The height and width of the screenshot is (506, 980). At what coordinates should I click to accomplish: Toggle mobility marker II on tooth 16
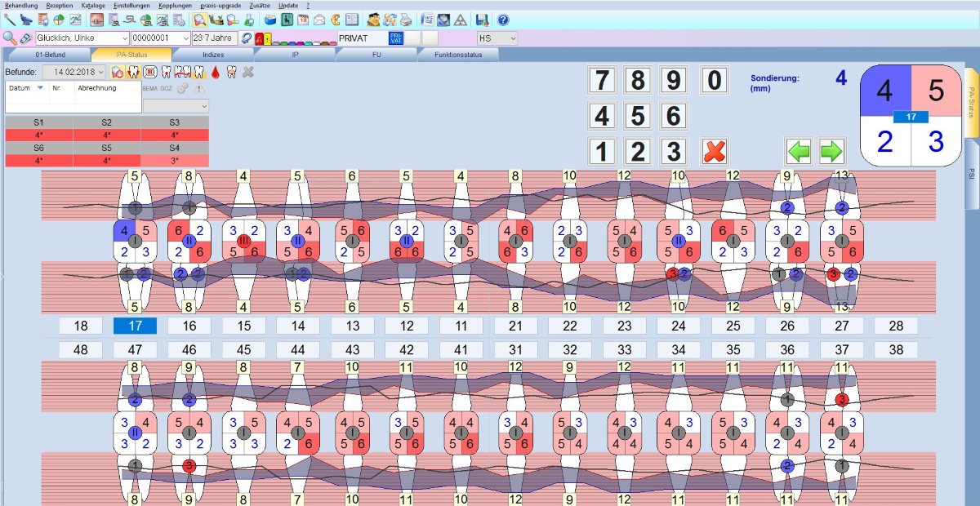(189, 241)
